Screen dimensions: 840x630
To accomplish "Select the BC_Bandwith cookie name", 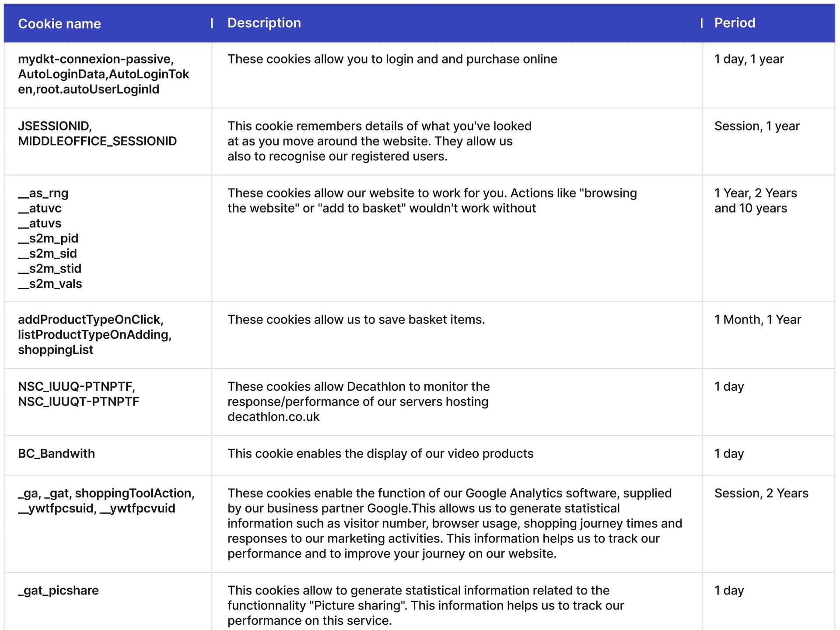I will pos(56,453).
